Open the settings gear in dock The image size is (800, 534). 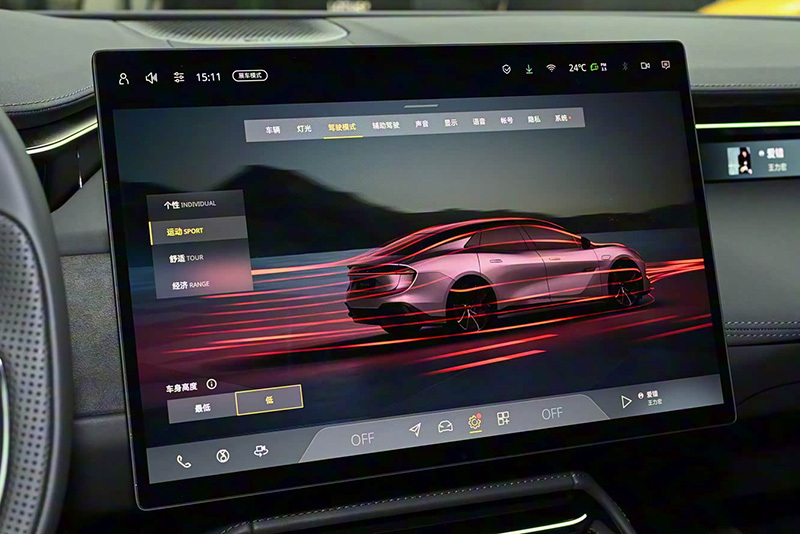474,422
